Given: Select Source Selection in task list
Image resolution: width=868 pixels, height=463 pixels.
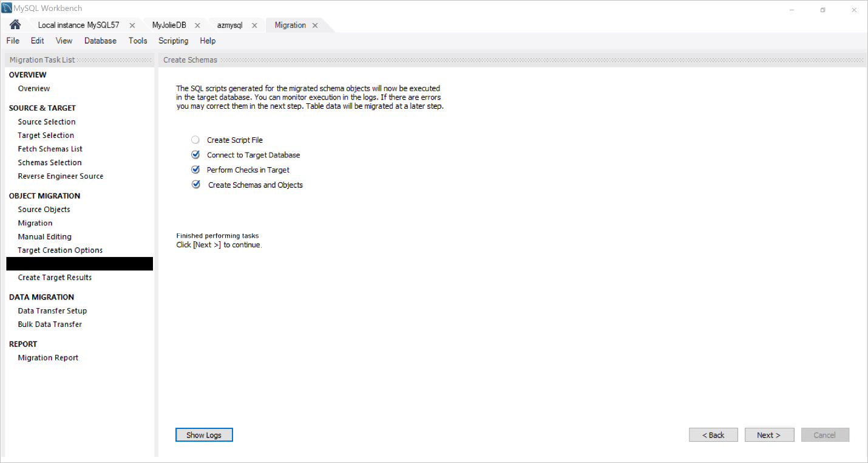Looking at the screenshot, I should tap(47, 122).
